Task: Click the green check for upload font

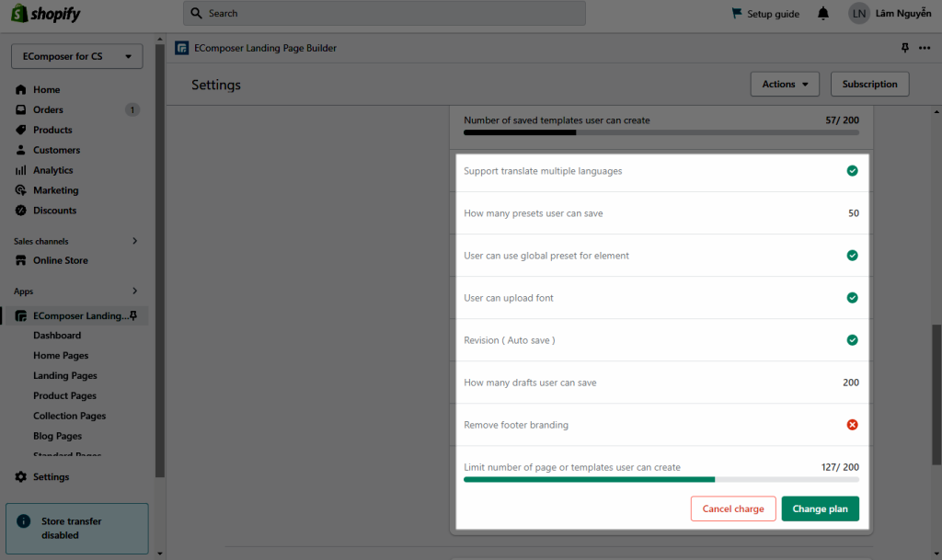Action: coord(852,298)
